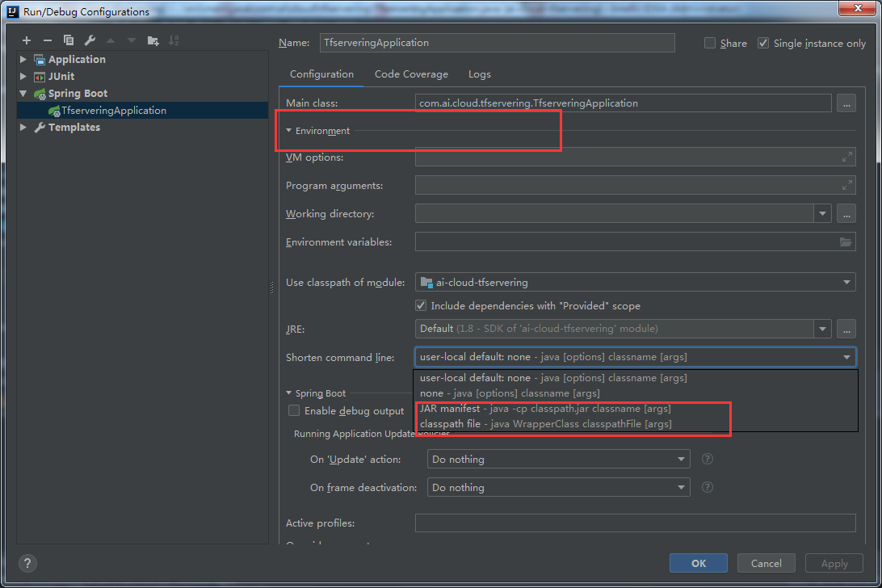Open the Logs tab
Image resolution: width=882 pixels, height=588 pixels.
click(x=479, y=73)
